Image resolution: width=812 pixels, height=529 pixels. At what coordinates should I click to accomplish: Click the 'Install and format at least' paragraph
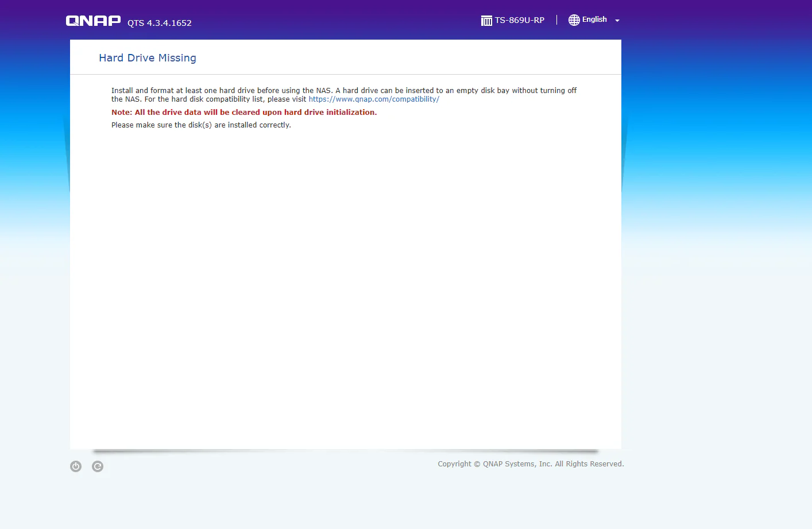pos(344,95)
